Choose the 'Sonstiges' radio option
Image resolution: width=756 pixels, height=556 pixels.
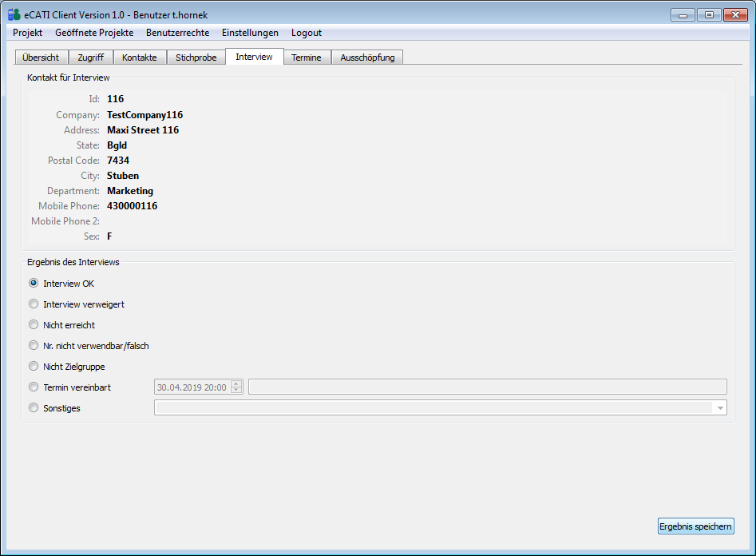tap(34, 408)
